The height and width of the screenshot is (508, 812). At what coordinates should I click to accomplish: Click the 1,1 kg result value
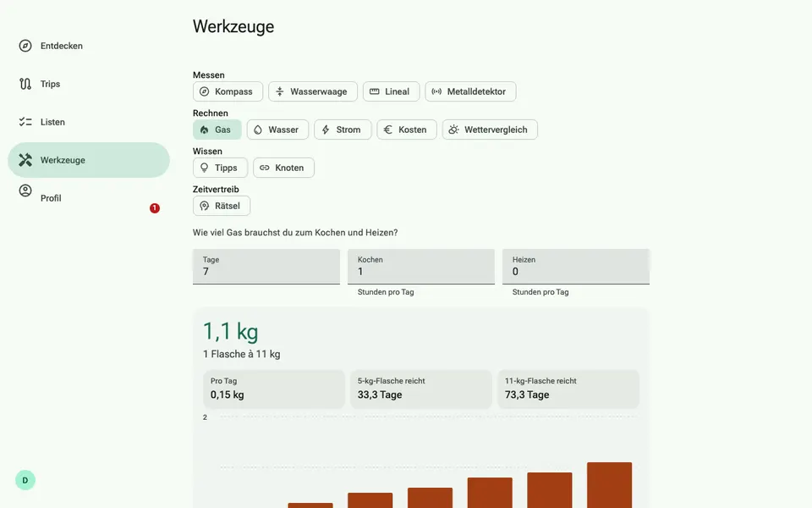[x=230, y=331]
